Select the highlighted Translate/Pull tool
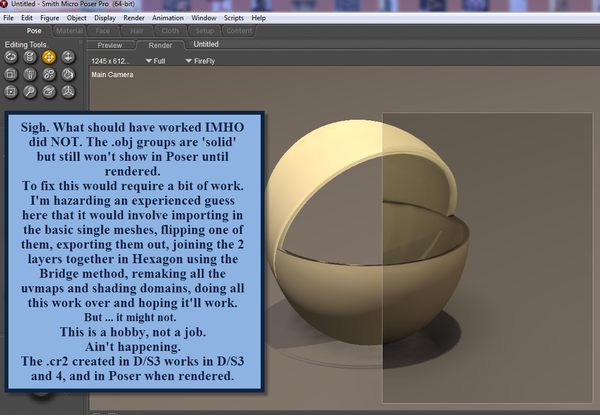 (49, 57)
